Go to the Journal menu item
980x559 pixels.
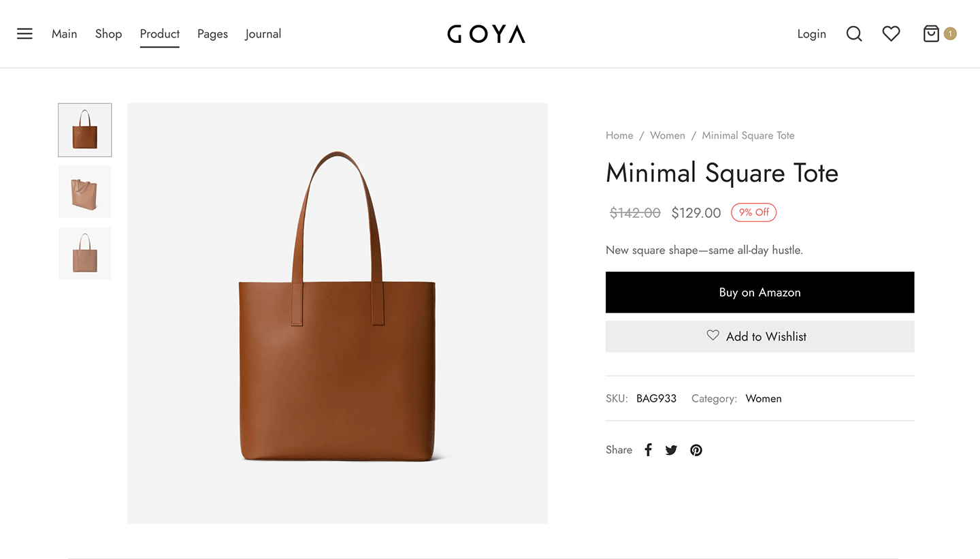click(263, 34)
